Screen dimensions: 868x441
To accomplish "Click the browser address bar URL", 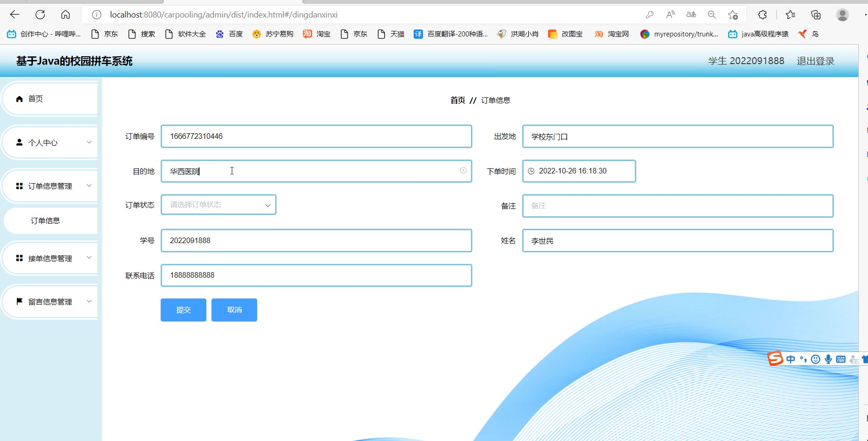I will (x=223, y=15).
